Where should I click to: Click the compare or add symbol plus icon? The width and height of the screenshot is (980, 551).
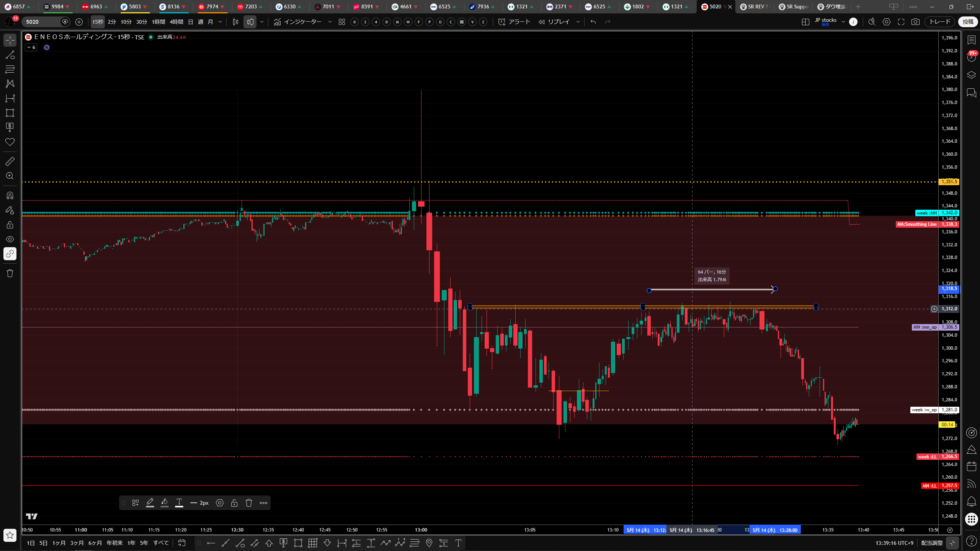(x=79, y=22)
